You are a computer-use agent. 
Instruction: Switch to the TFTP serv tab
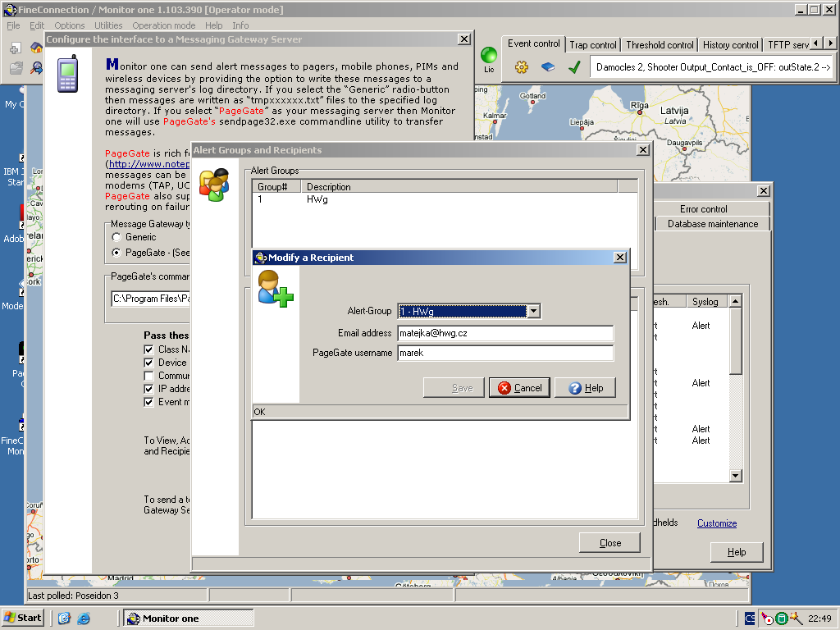click(x=788, y=45)
